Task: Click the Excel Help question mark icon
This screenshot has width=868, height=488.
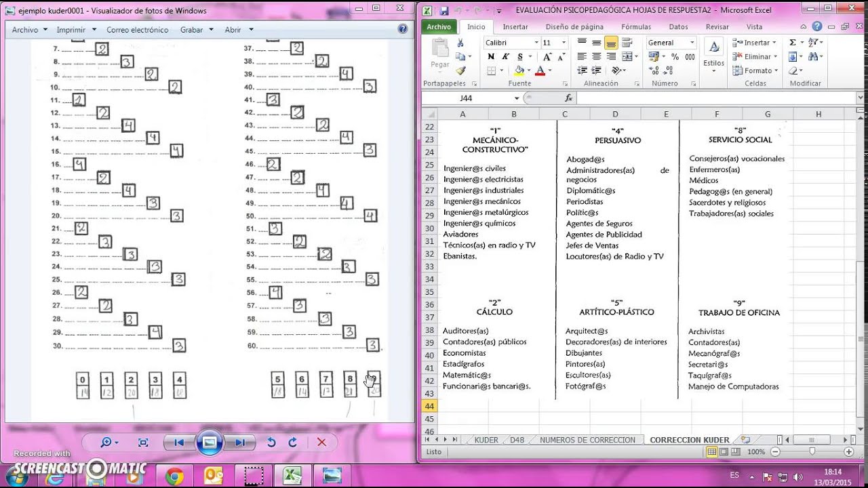Action: 817,26
